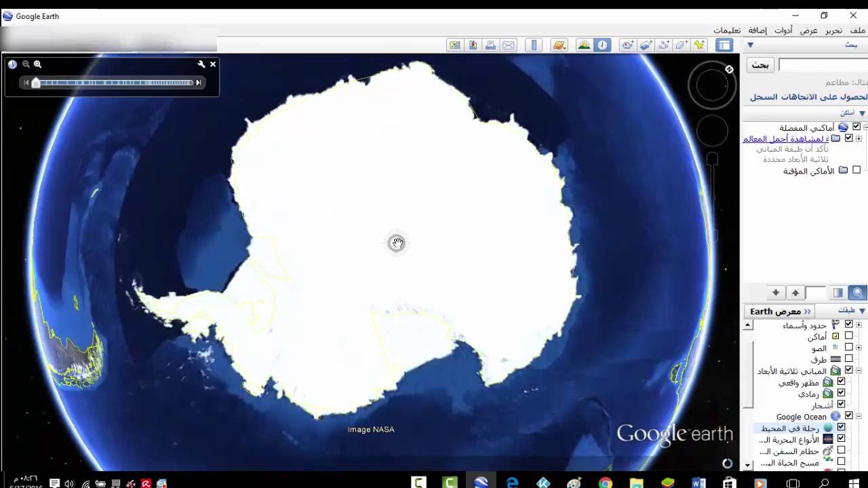Open Word from the taskbar

[x=698, y=483]
